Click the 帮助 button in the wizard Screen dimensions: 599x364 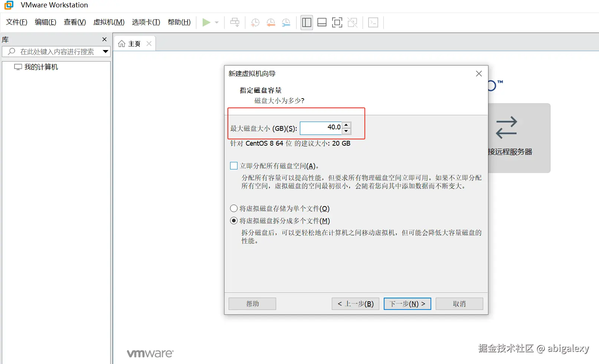[252, 304]
